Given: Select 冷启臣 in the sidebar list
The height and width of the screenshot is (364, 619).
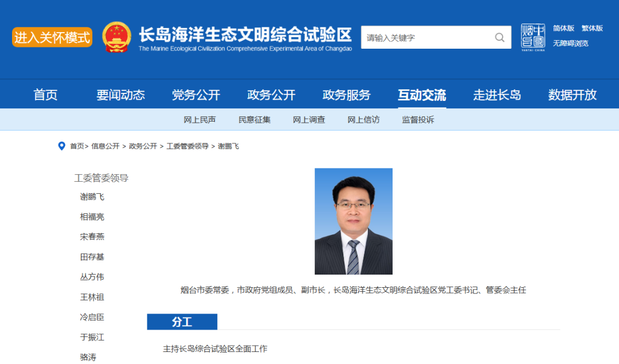Looking at the screenshot, I should click(x=92, y=317).
